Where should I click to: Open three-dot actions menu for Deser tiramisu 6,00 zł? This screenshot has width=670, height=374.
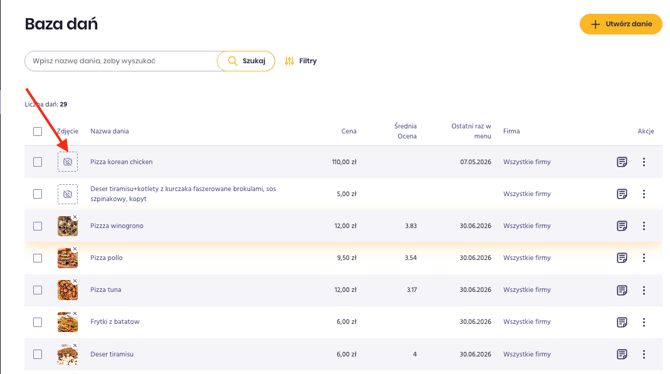pos(644,354)
